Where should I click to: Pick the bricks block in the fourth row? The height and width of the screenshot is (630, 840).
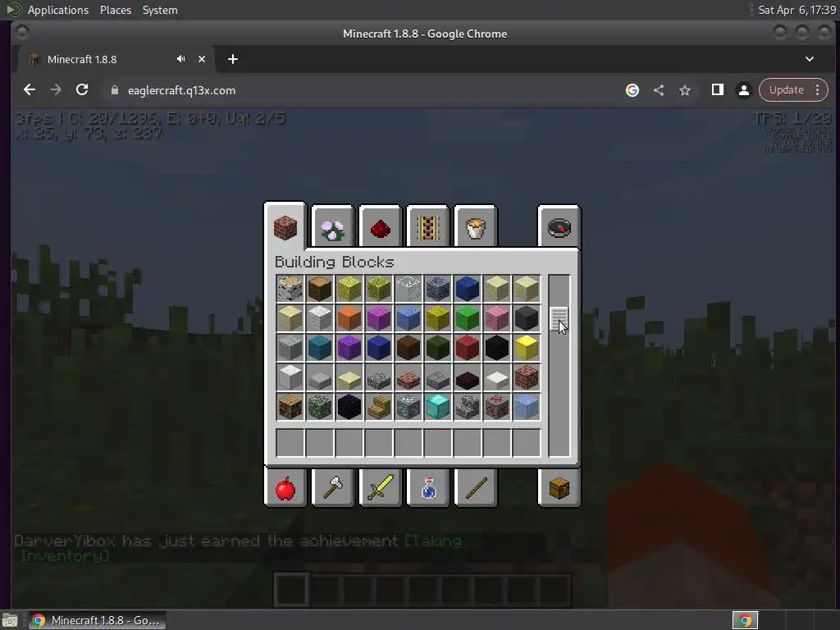[526, 377]
